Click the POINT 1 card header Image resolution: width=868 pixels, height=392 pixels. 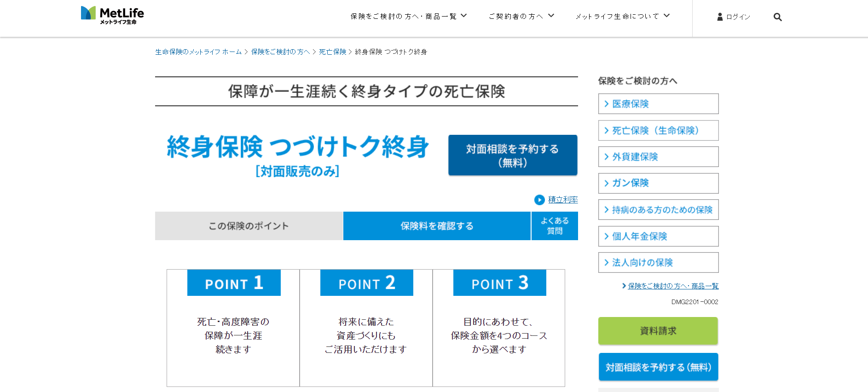click(x=234, y=282)
